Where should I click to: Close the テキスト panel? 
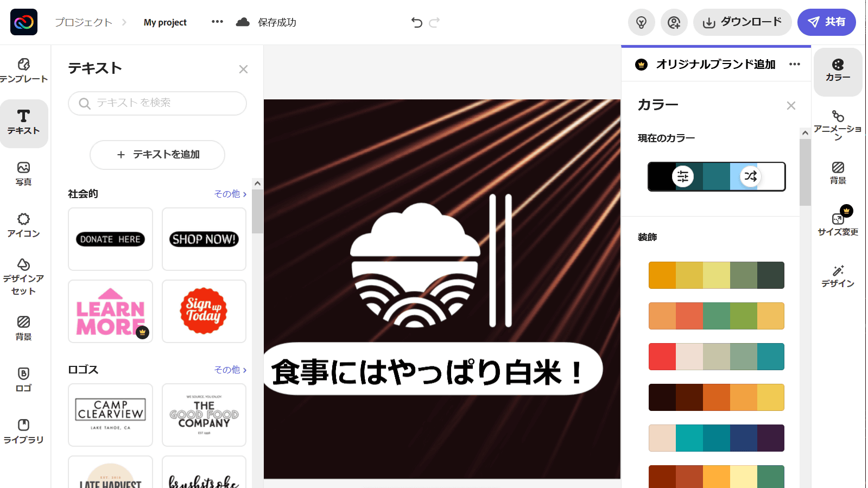tap(243, 69)
